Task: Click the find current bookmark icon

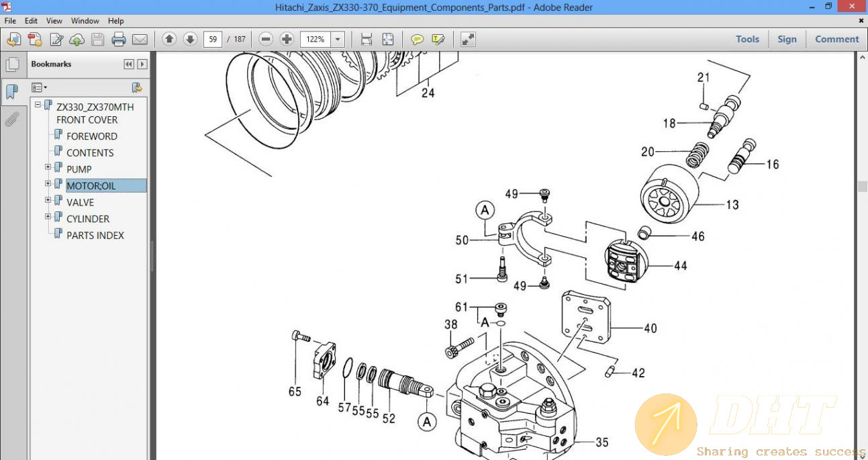Action: pyautogui.click(x=137, y=87)
